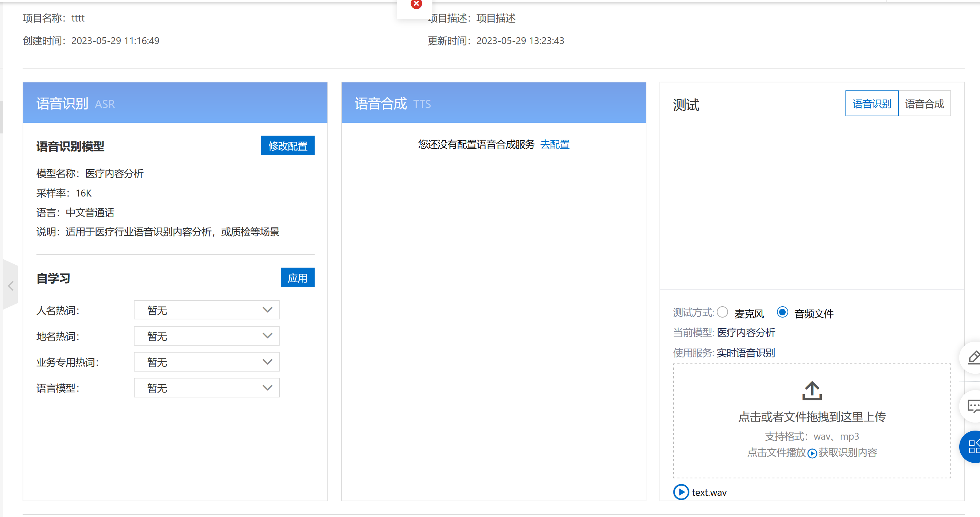The image size is (980, 517).
Task: Play the text.wav audio file
Action: point(681,492)
